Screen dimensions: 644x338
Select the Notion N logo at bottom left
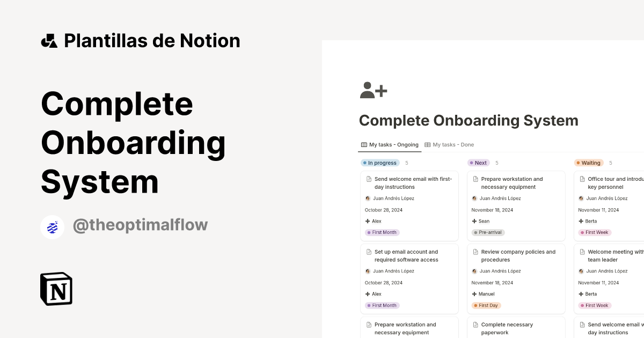(x=56, y=289)
